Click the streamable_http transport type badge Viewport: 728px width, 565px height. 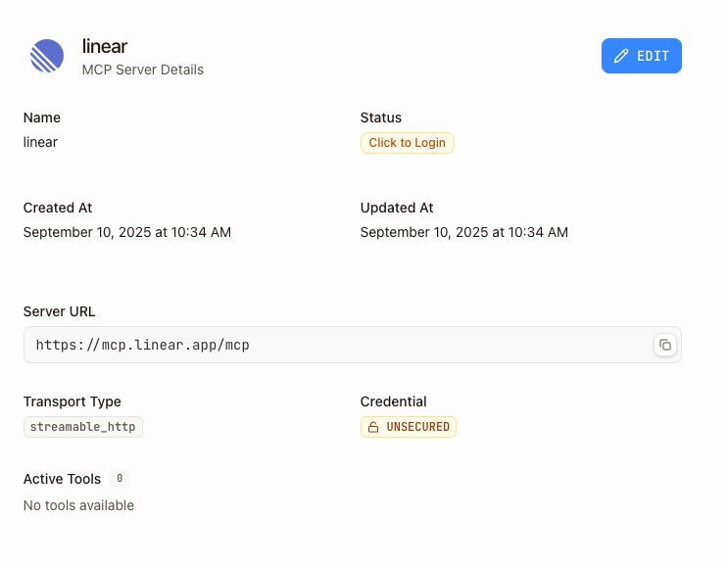pyautogui.click(x=83, y=427)
